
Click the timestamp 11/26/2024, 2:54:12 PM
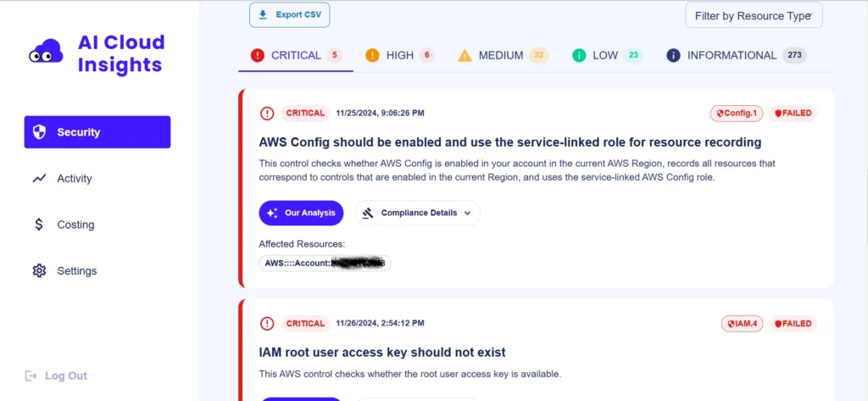coord(381,324)
